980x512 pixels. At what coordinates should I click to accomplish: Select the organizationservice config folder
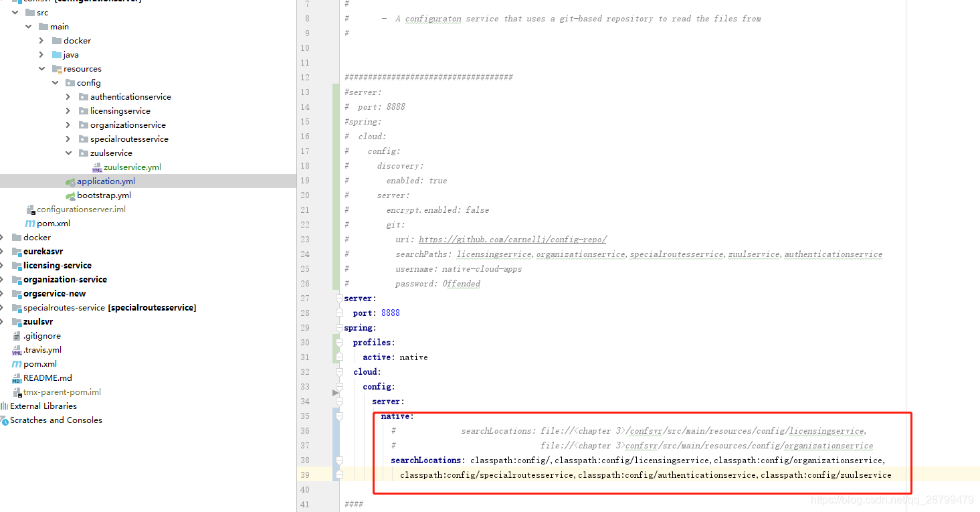(128, 125)
